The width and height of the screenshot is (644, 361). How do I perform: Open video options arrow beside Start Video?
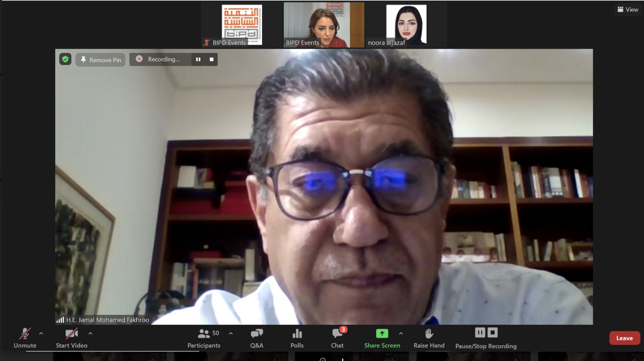91,334
